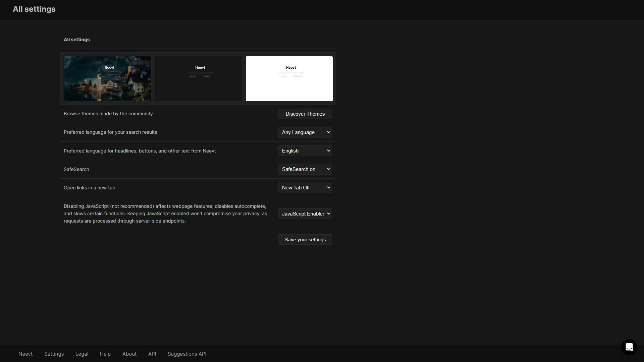Save your settings
The height and width of the screenshot is (362, 644).
(x=305, y=240)
